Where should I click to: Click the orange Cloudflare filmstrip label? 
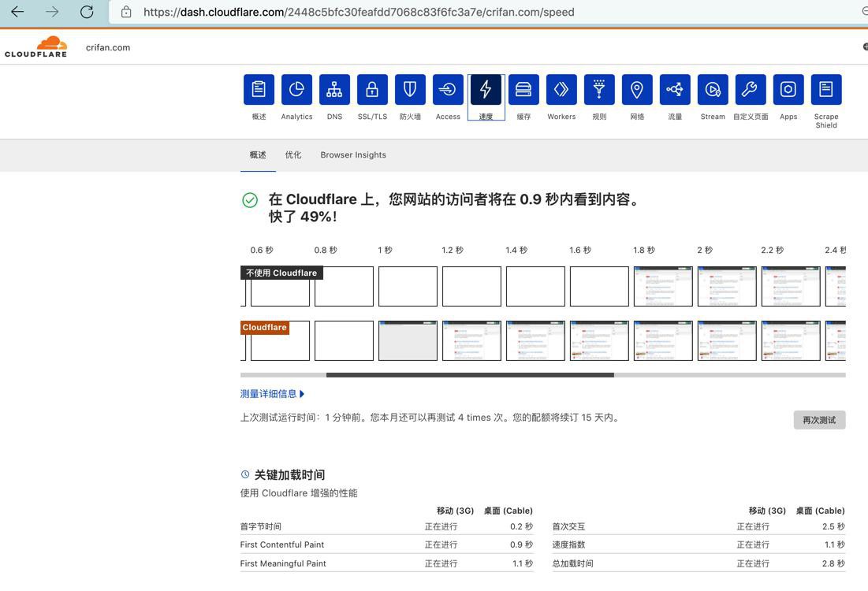pyautogui.click(x=265, y=328)
